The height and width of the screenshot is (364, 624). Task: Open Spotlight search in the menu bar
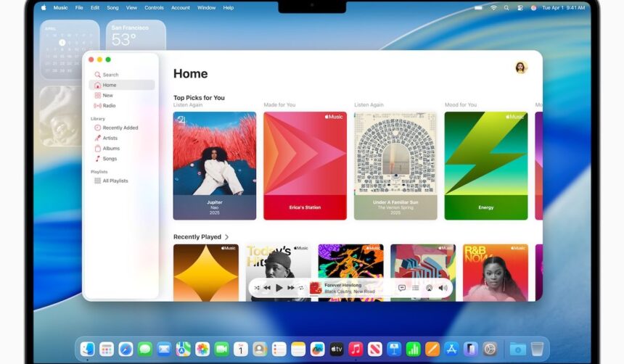[x=506, y=7]
